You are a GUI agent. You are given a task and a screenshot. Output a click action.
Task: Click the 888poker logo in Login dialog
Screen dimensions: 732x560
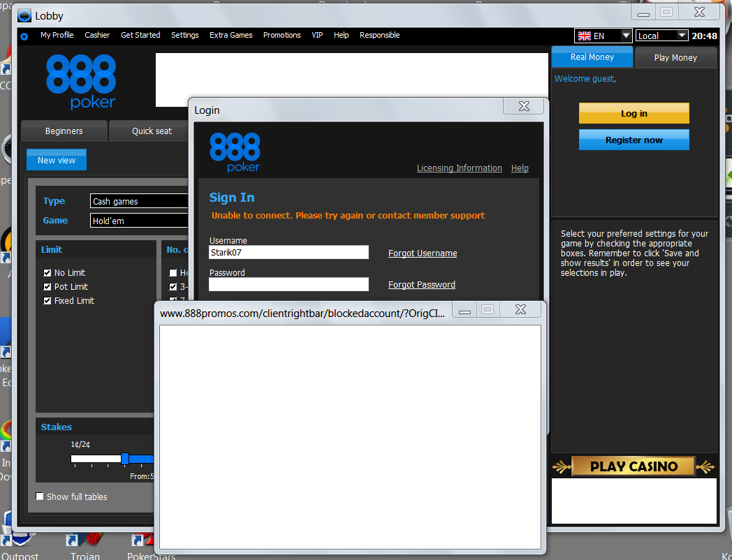click(235, 152)
